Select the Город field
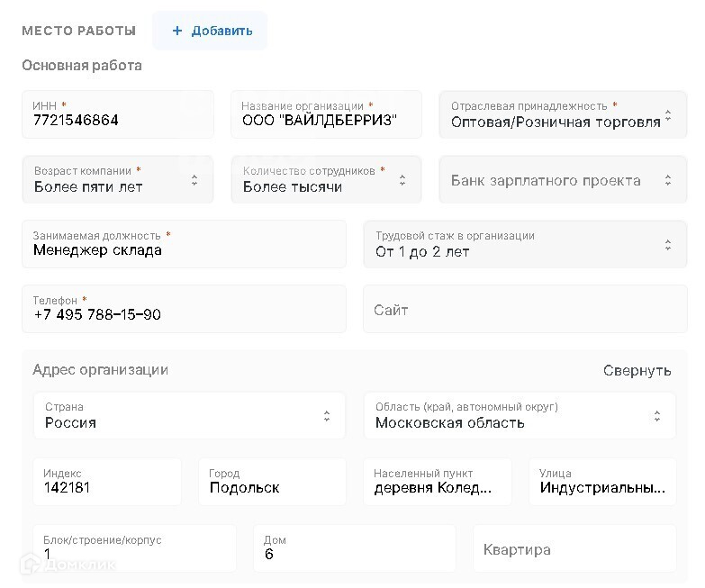Screen dimensions: 705x588 pos(272,483)
